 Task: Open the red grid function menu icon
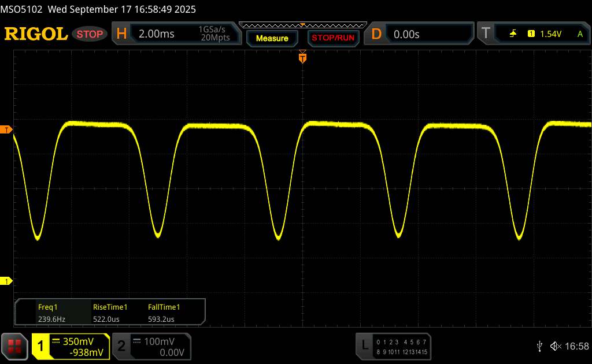15,346
